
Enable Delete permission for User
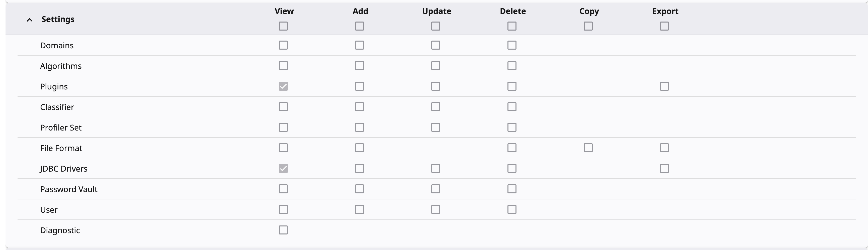[x=512, y=209]
